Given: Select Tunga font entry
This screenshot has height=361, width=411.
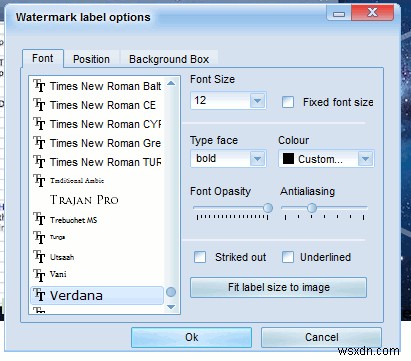Looking at the screenshot, I should coord(97,238).
